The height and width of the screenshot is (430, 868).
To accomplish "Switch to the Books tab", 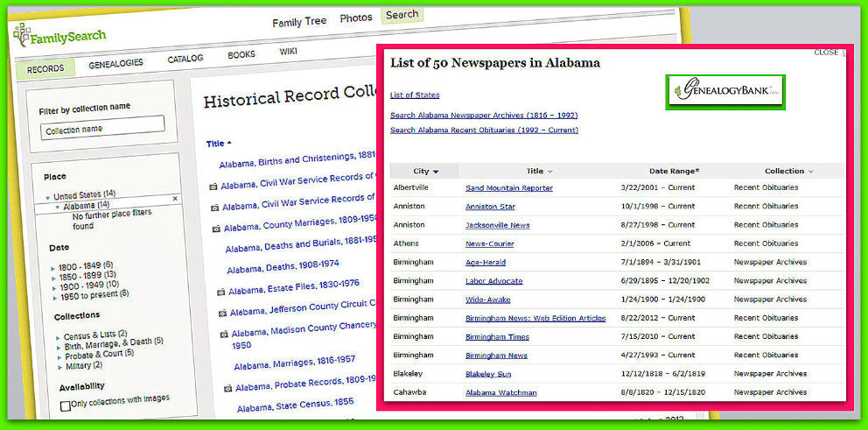I will point(241,55).
